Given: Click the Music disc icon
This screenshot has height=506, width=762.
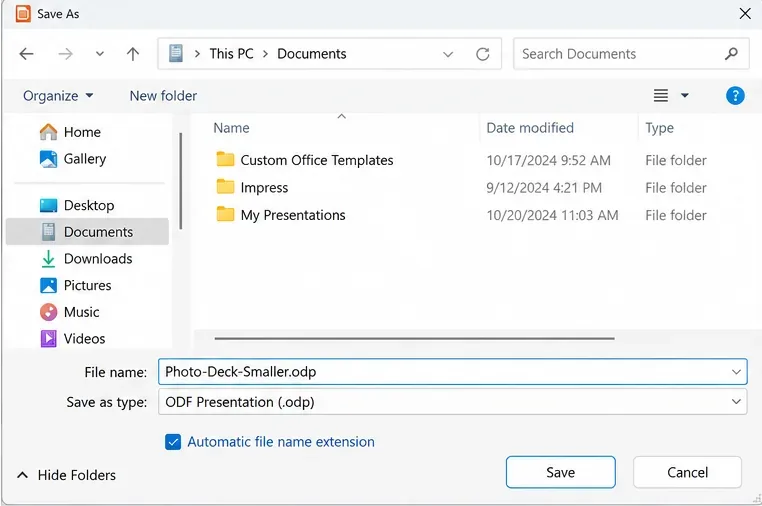Looking at the screenshot, I should pyautogui.click(x=48, y=312).
